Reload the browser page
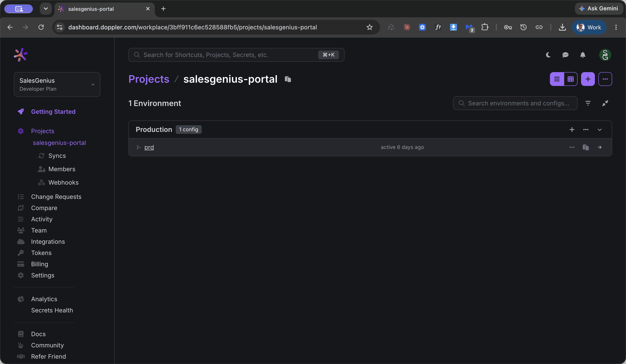Screen dimensions: 626x364 [x=41, y=27]
